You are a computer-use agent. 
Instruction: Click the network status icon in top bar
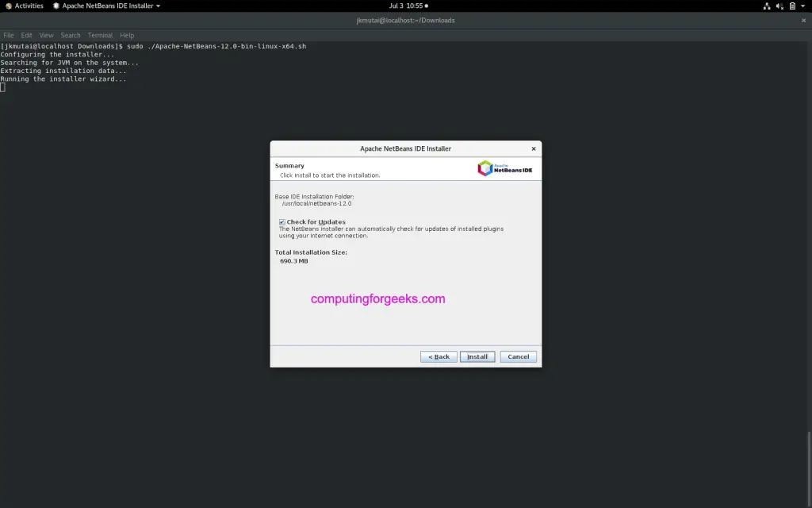tap(767, 6)
